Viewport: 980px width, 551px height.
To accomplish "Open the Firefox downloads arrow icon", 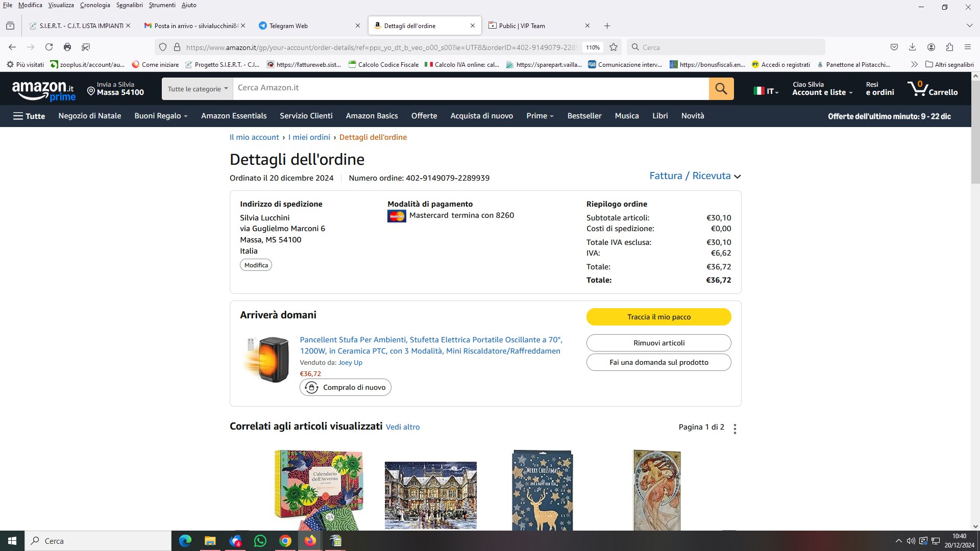I will [913, 47].
